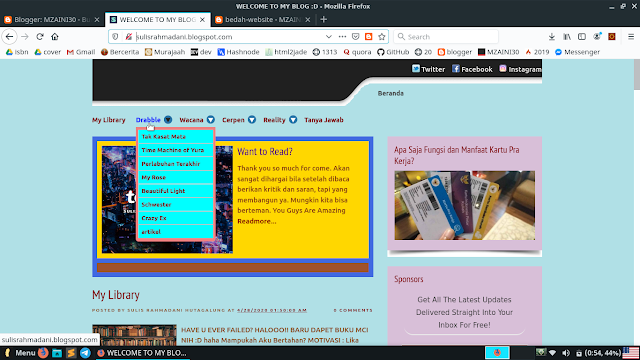640x360 pixels.
Task: Open the Kartu Pra Kerja card photo
Action: (x=464, y=205)
